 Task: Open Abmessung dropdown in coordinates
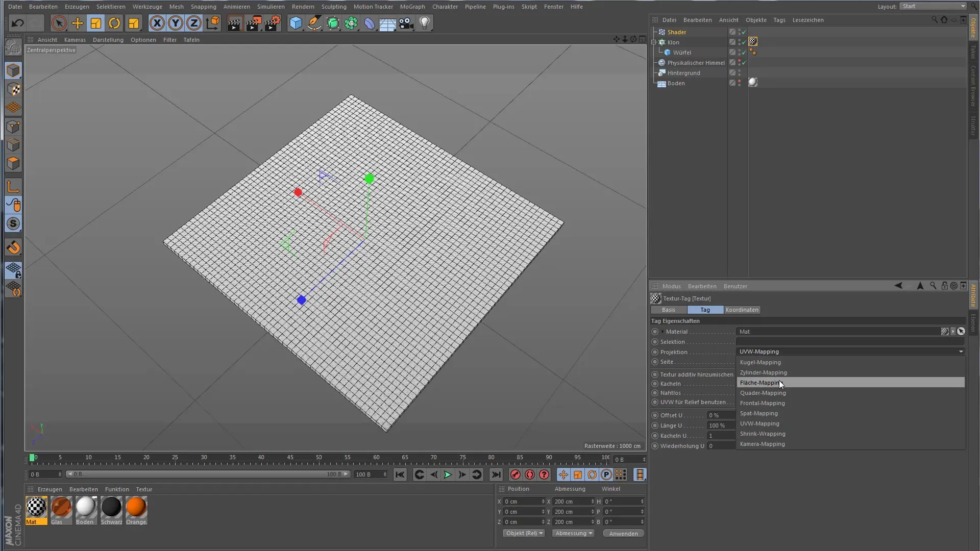[x=573, y=533]
